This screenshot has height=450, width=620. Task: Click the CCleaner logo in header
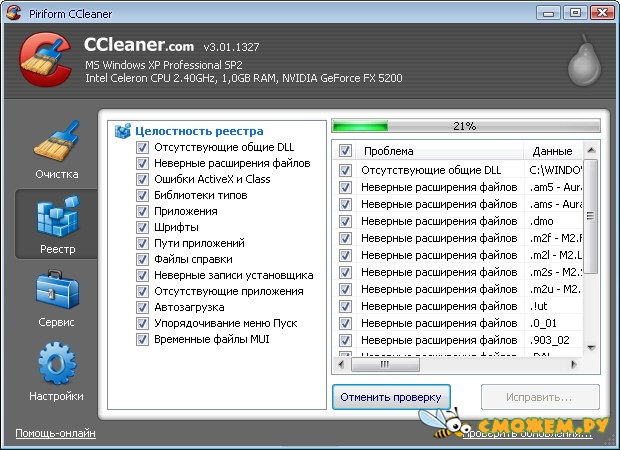tap(45, 59)
